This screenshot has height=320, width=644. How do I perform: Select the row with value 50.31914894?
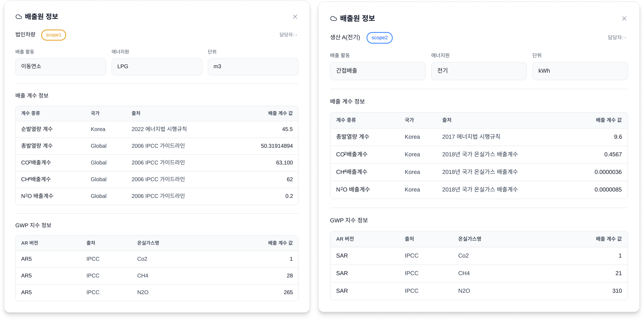coord(157,146)
